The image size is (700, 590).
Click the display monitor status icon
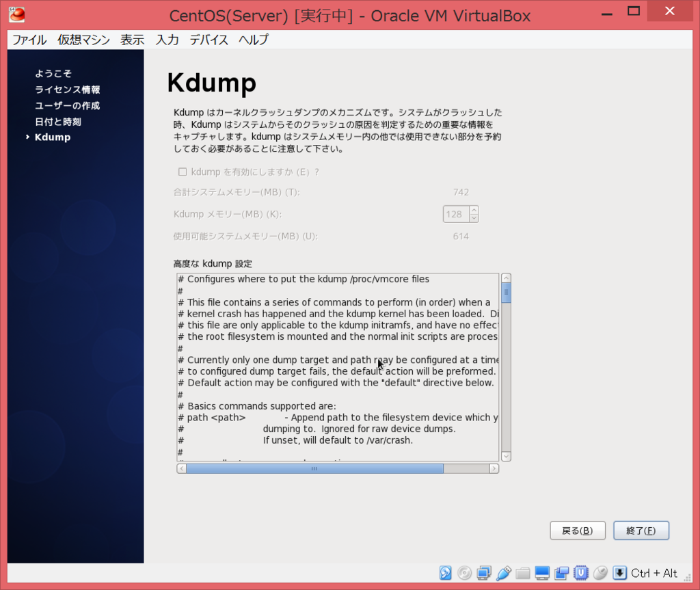tap(542, 573)
